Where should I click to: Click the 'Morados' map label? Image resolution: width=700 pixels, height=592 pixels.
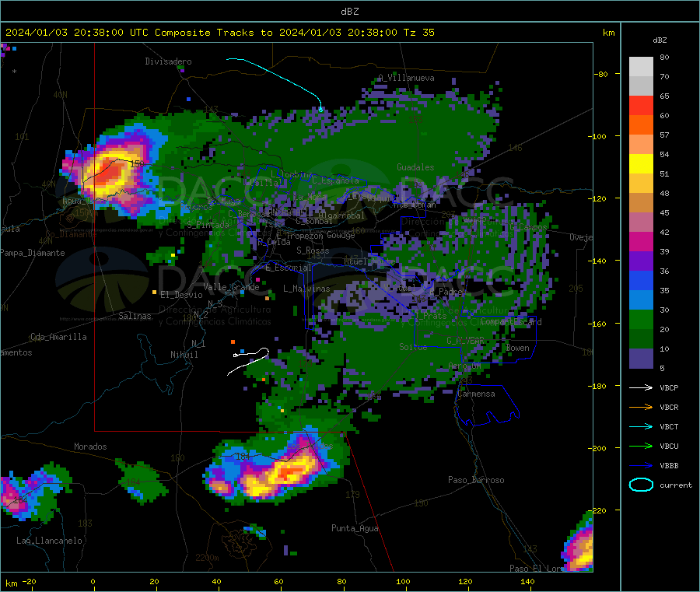coord(90,447)
